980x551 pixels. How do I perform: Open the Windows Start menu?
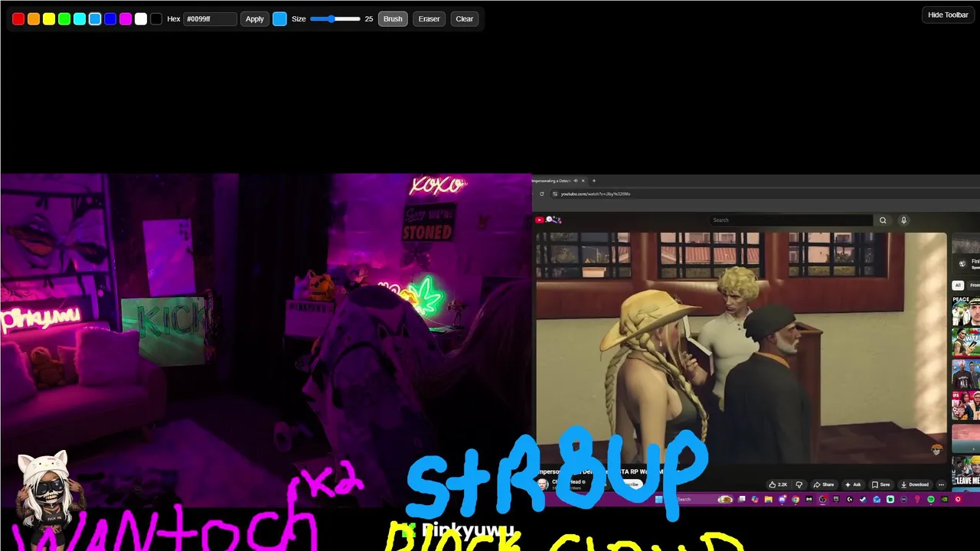tap(658, 500)
